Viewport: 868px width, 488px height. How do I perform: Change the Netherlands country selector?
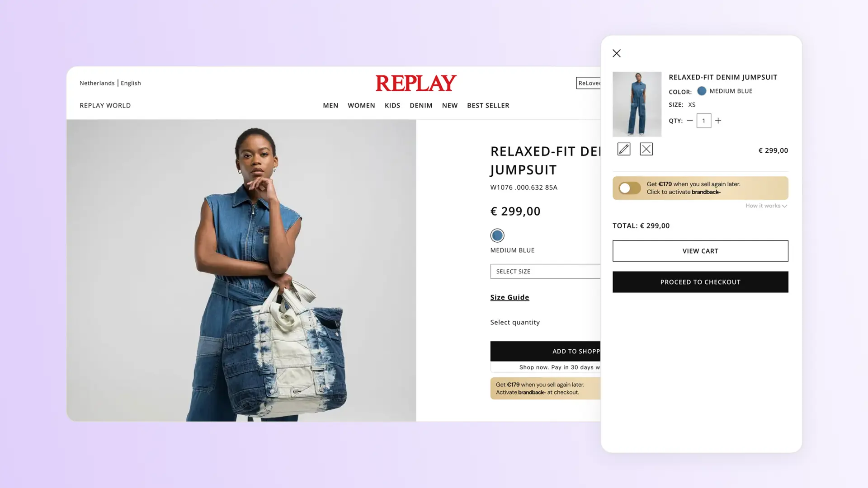(97, 83)
